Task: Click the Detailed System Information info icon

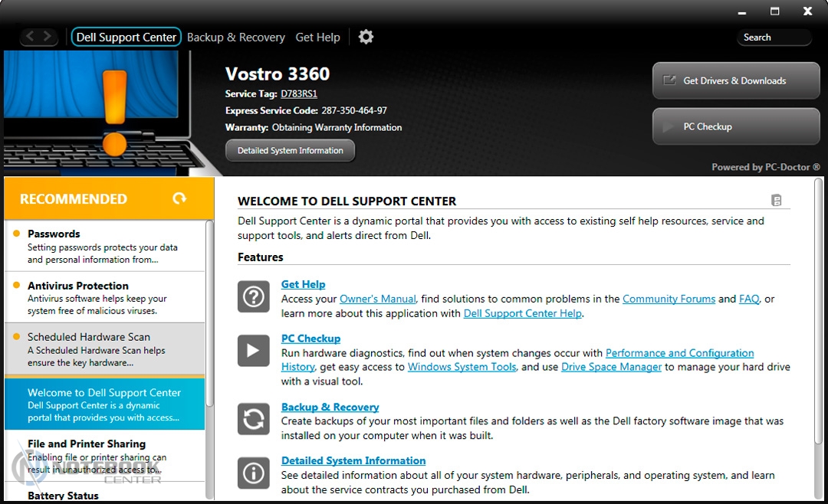Action: point(253,473)
